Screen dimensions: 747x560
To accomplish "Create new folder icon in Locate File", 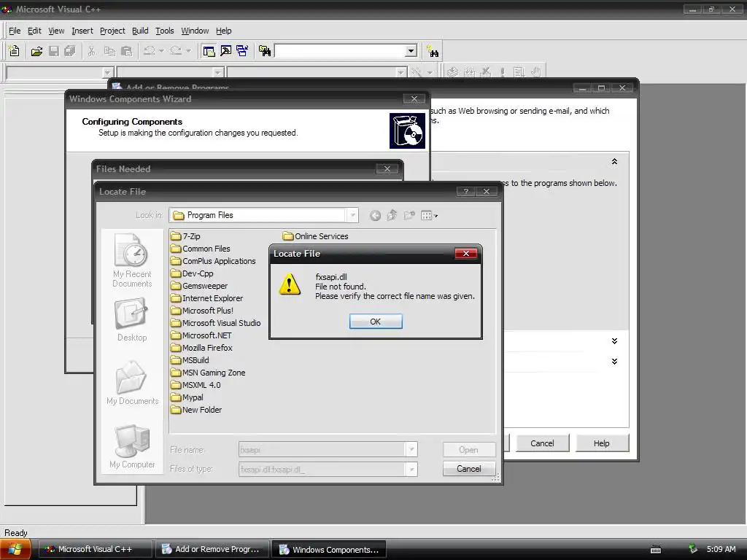I will [x=409, y=216].
